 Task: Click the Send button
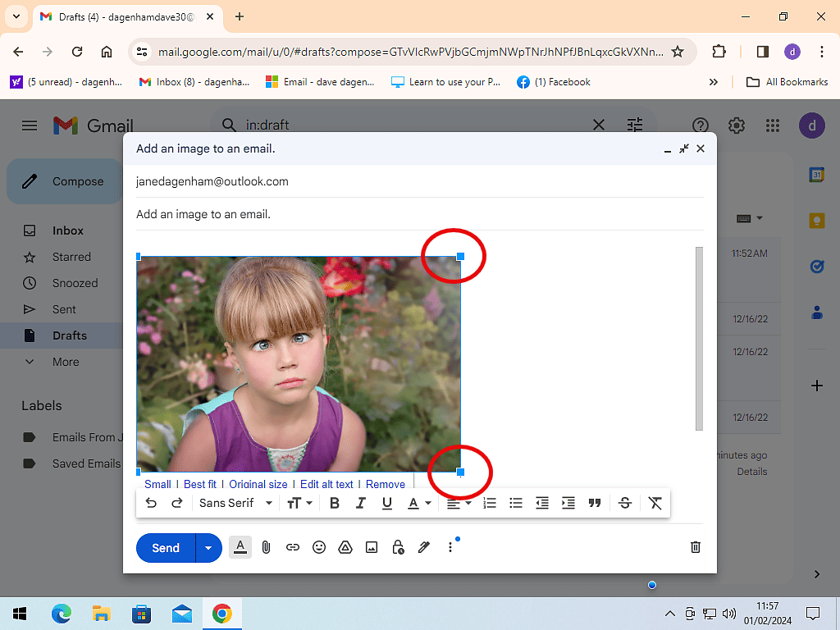[166, 548]
